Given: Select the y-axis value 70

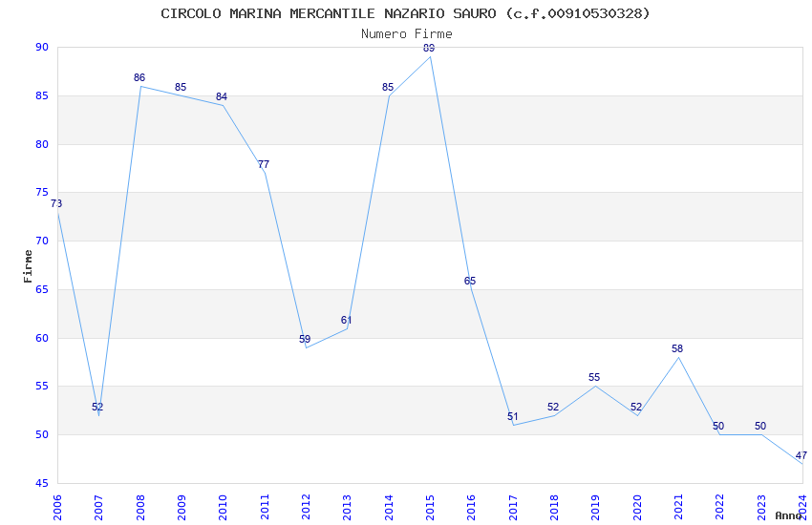Looking at the screenshot, I should pos(42,241).
